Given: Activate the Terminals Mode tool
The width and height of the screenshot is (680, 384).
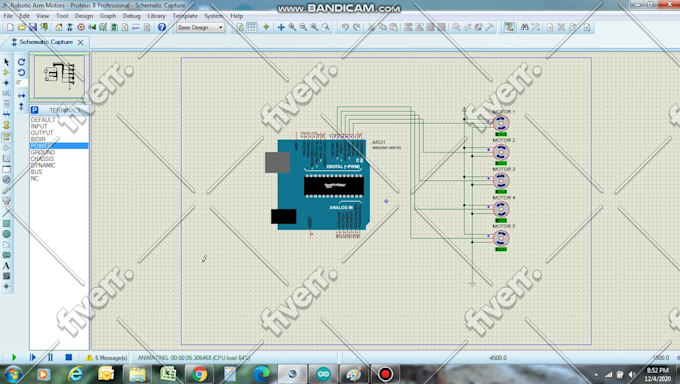Looking at the screenshot, I should (6, 137).
